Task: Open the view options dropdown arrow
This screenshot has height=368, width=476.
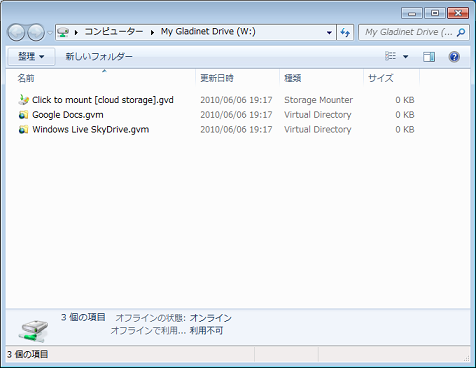Action: tap(406, 57)
